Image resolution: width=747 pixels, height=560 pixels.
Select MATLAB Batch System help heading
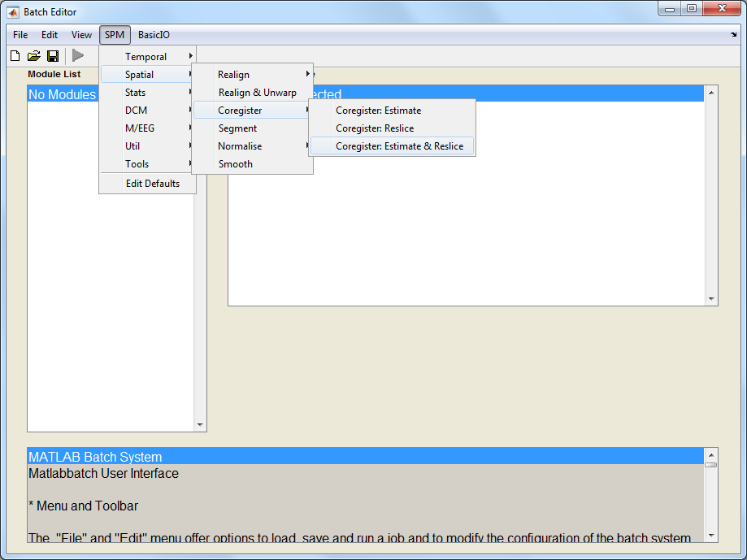(95, 457)
